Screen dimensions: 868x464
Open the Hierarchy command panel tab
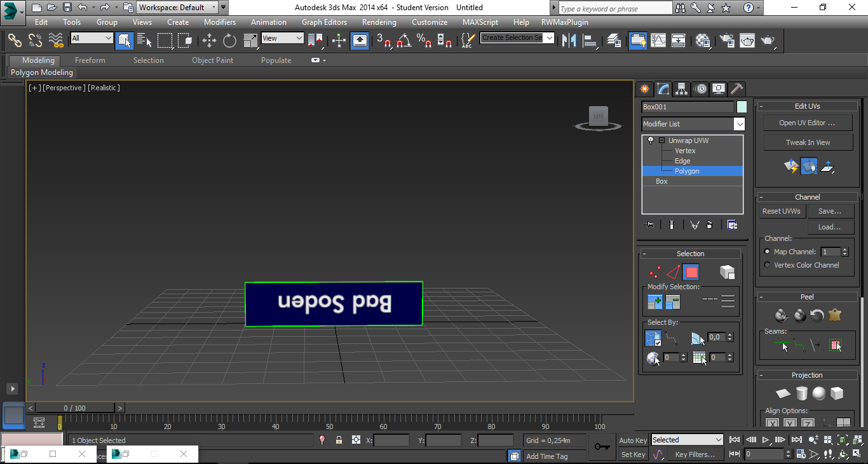coord(681,89)
